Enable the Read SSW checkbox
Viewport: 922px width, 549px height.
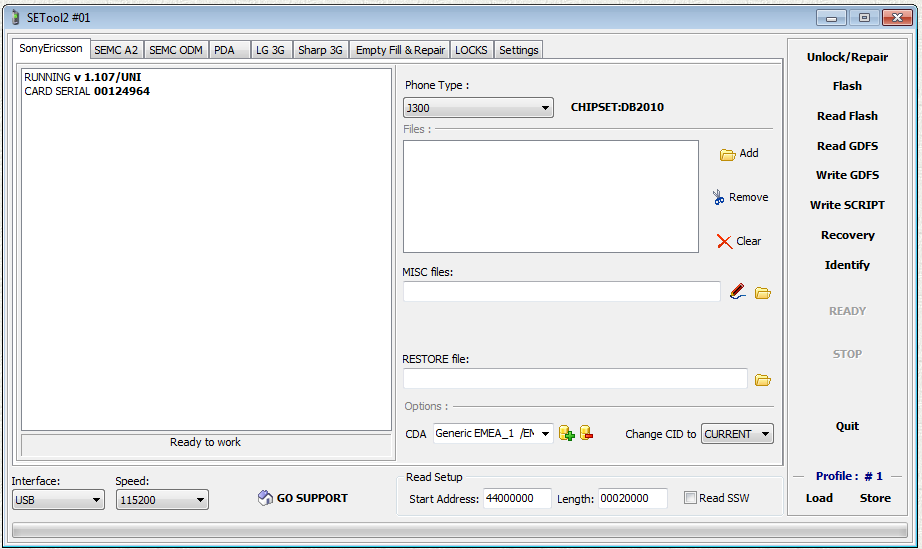[x=690, y=498]
